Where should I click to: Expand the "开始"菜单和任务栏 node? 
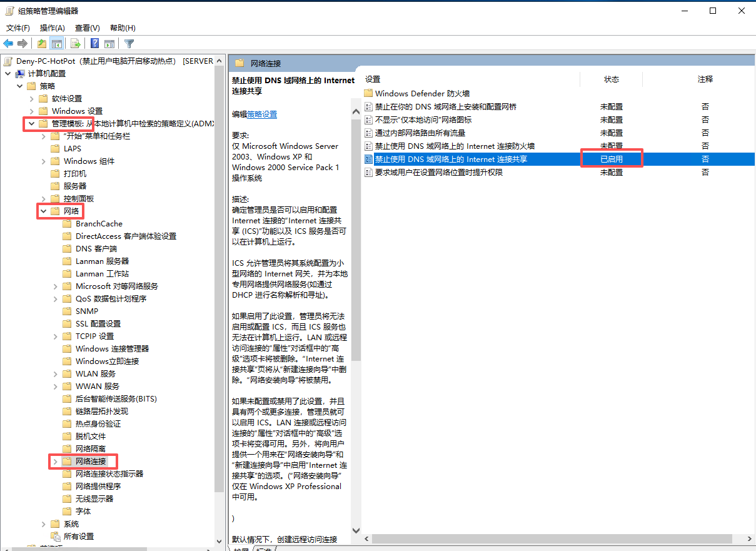click(43, 136)
